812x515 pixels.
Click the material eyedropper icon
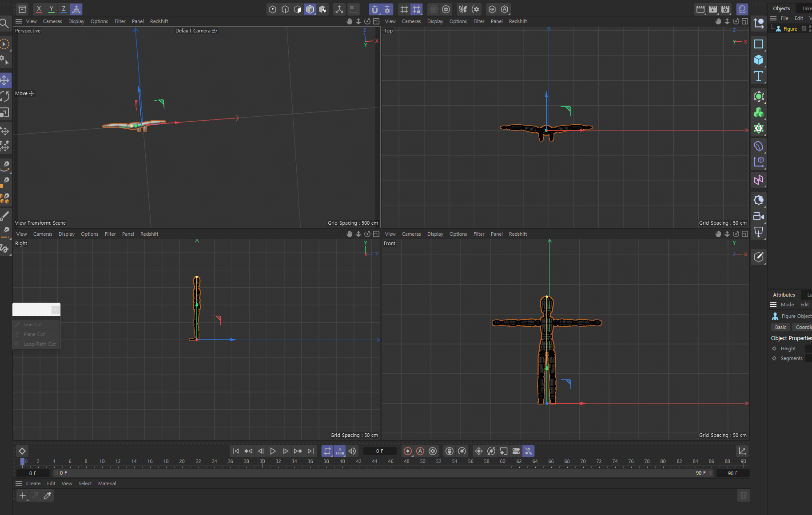[x=48, y=495]
